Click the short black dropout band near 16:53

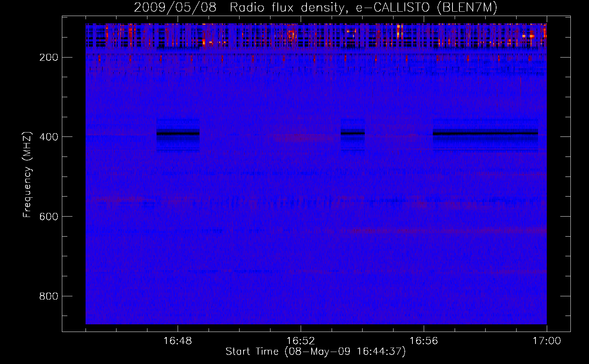pos(353,133)
